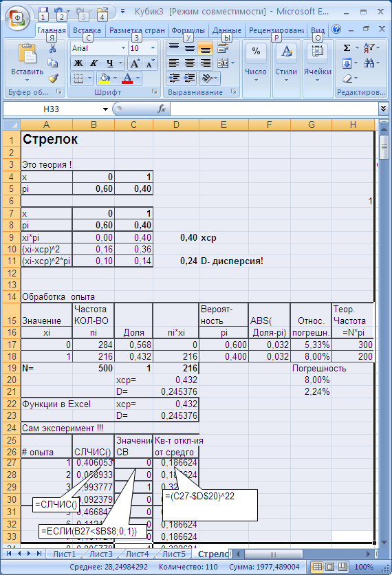Click the increase indent icon
This screenshot has height=575, width=392.
pos(190,78)
